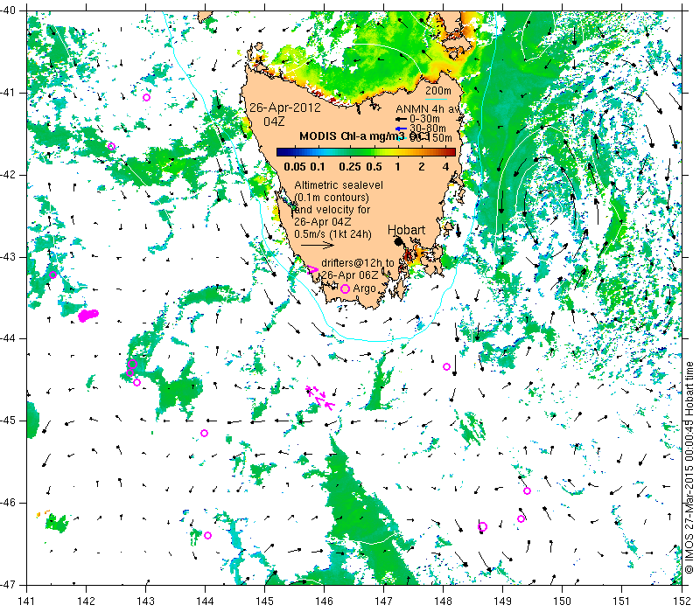Screen dimensions: 700x612
Task: Click the '0.25' colorbar tick label
Action: point(349,167)
